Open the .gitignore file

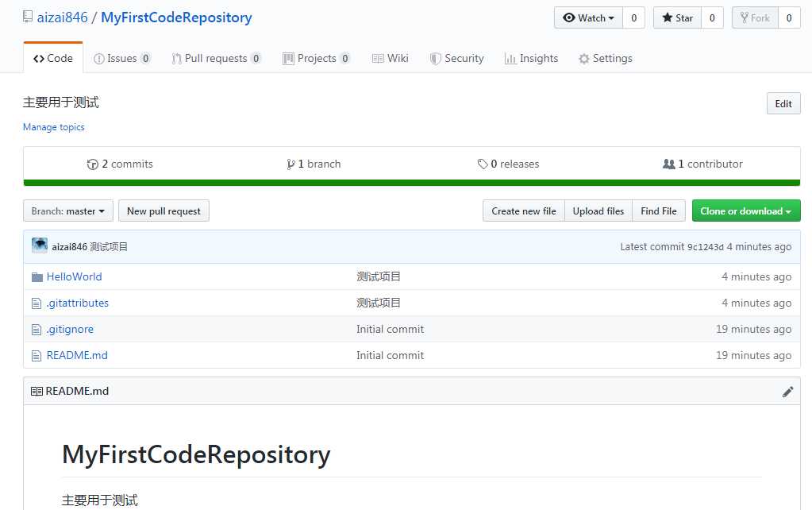pos(70,329)
